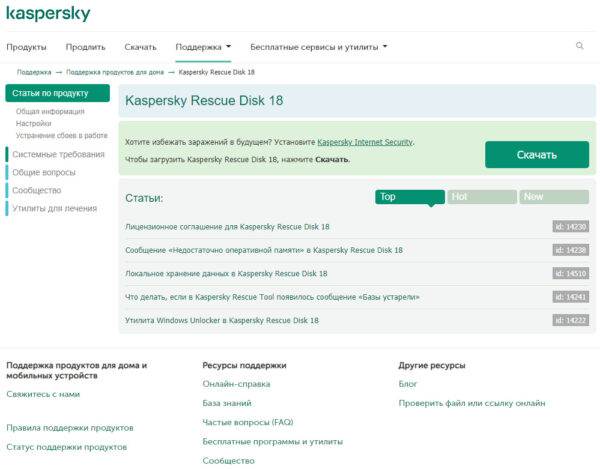Switch to the Top articles tab

410,197
